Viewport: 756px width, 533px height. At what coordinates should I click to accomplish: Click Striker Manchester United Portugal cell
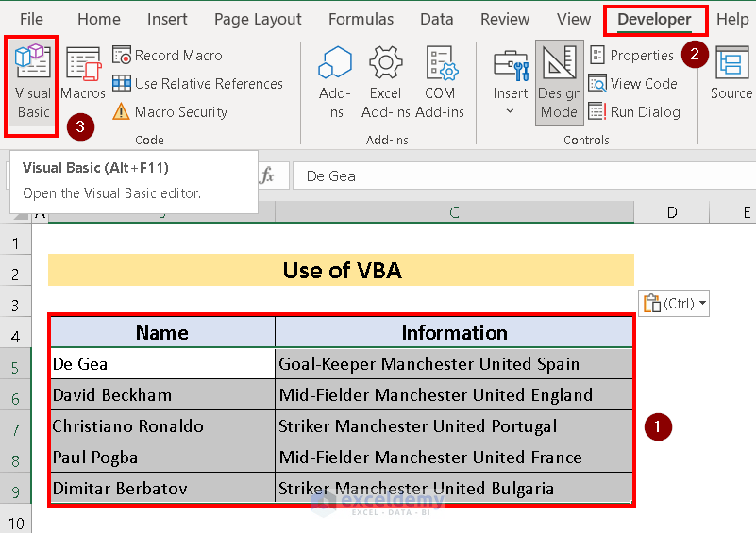[x=454, y=426]
